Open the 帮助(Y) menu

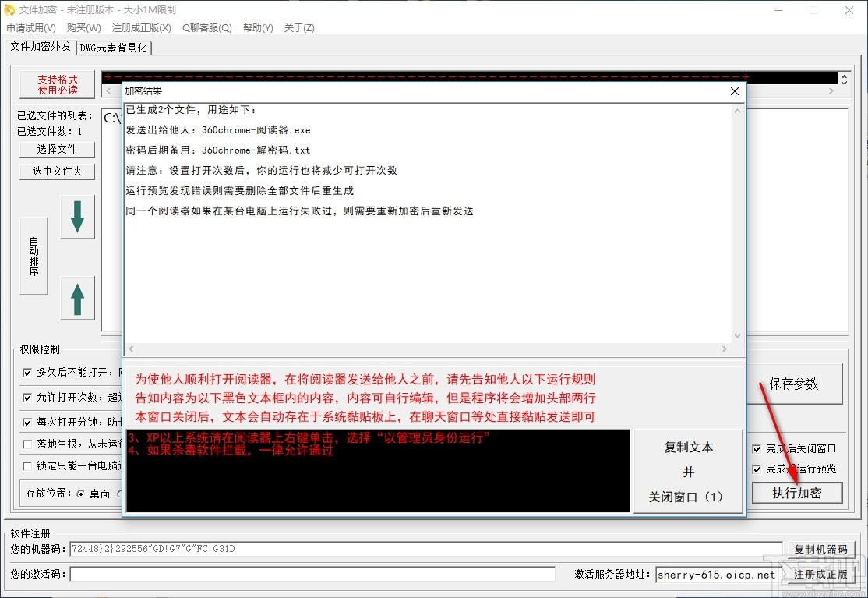(258, 27)
